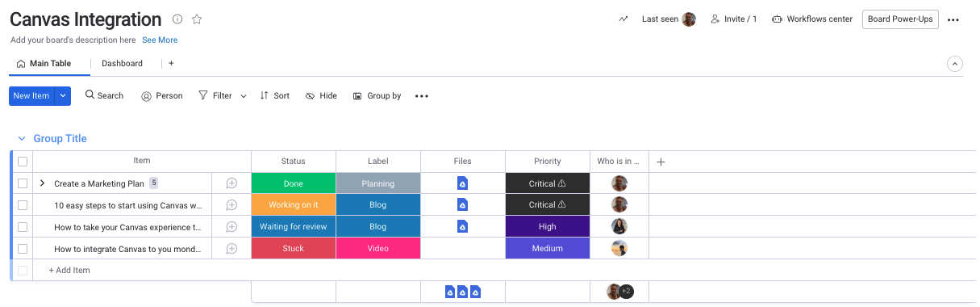Change the Waiting for review status cell
Image resolution: width=980 pixels, height=307 pixels.
click(294, 227)
